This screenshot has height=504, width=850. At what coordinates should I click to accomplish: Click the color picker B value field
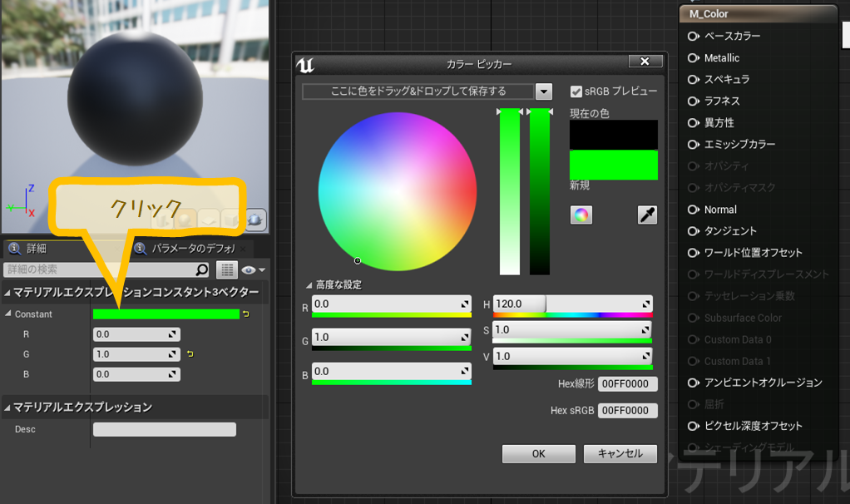click(x=392, y=371)
